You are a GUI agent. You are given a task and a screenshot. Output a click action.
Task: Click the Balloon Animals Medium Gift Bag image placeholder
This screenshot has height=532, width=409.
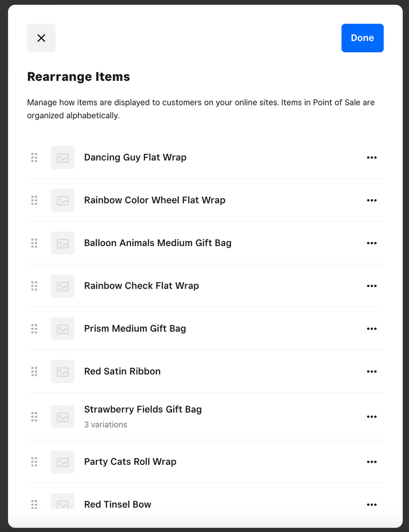63,243
